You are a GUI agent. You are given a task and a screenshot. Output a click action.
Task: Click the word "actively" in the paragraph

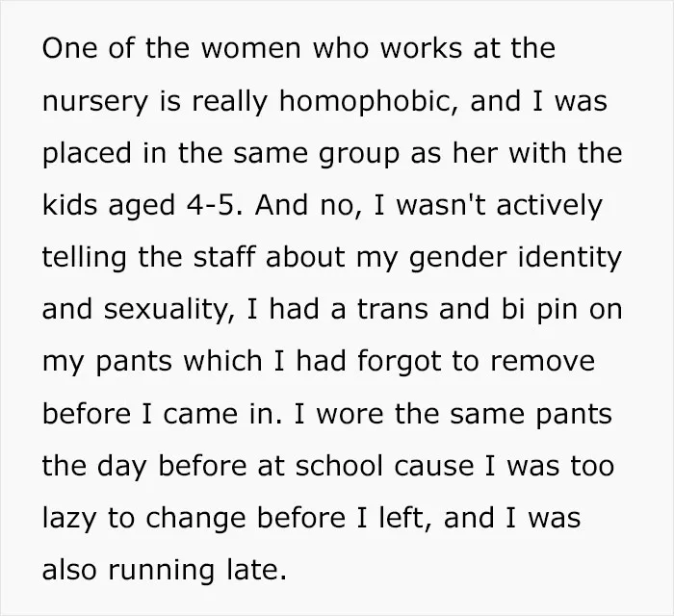[x=549, y=207]
